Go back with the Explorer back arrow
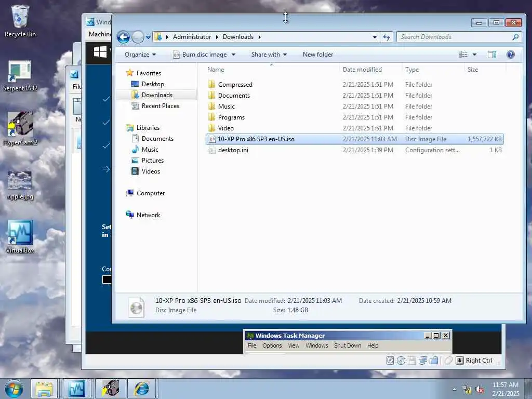Screen dimensions: 532x399 click(x=123, y=37)
